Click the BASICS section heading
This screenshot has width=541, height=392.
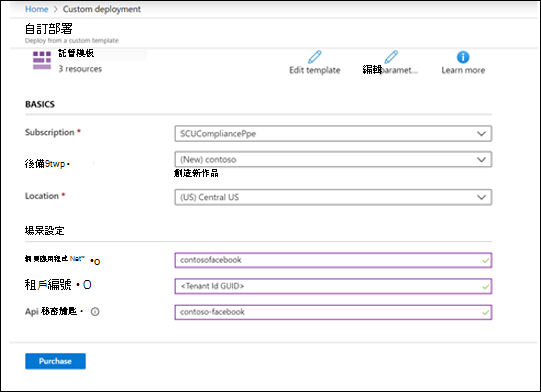[40, 104]
